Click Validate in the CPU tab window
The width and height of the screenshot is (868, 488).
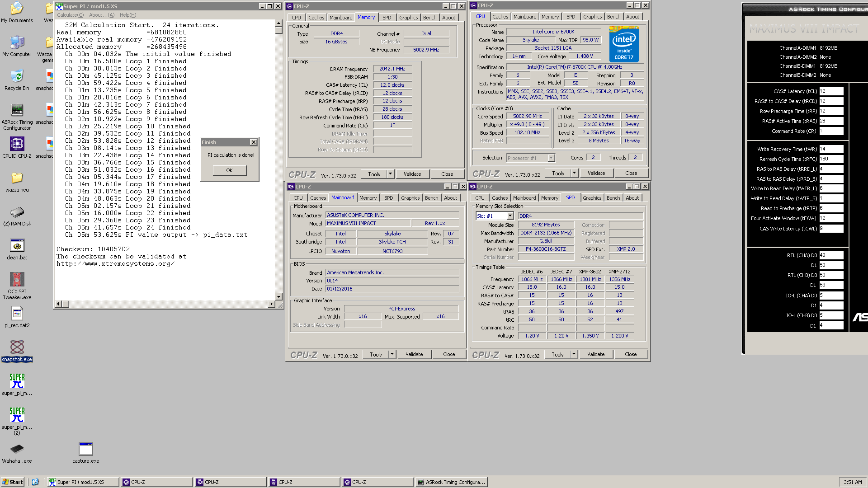(x=596, y=173)
